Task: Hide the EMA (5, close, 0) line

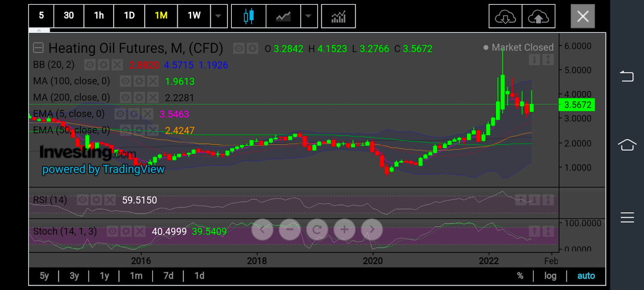Action: tap(120, 114)
